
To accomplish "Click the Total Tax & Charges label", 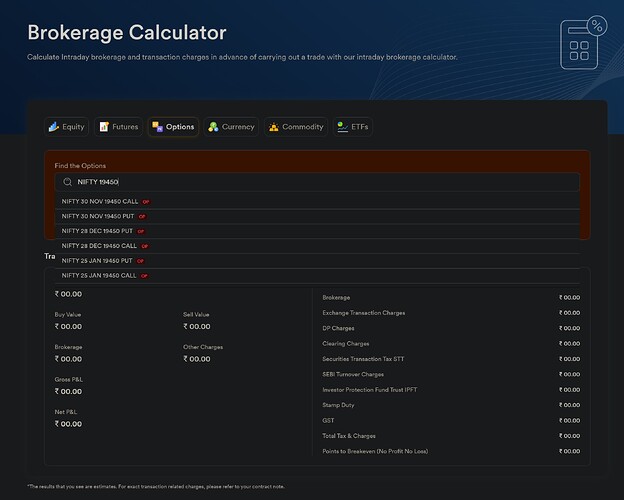I will [349, 436].
